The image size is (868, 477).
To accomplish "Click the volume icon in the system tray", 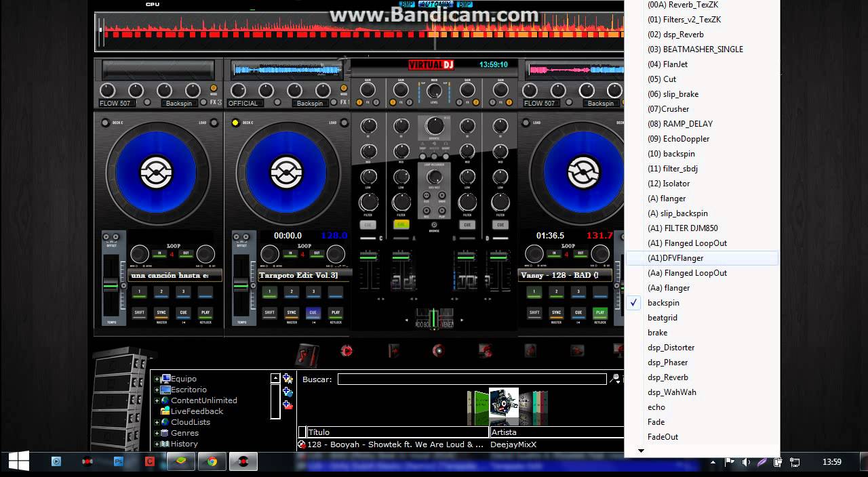I will tap(746, 462).
